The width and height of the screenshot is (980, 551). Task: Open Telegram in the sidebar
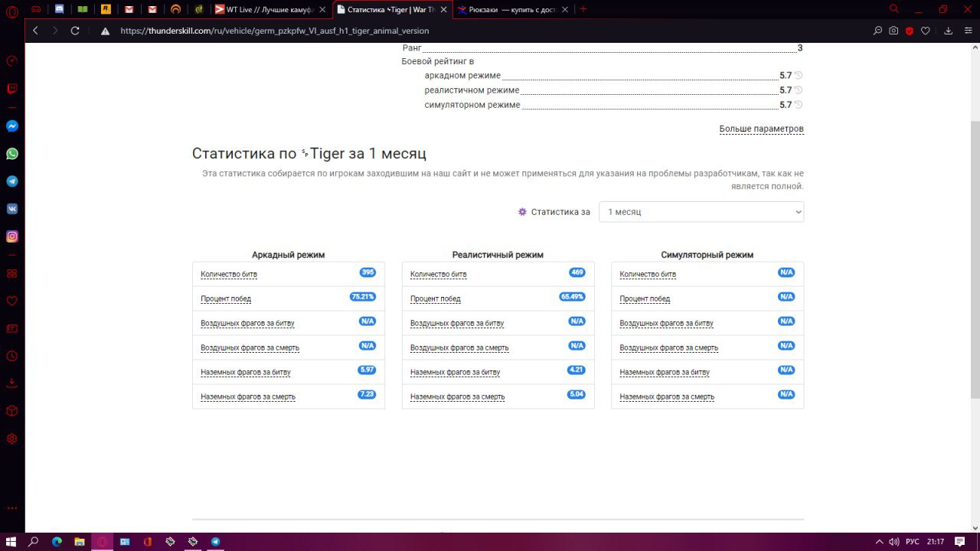12,181
